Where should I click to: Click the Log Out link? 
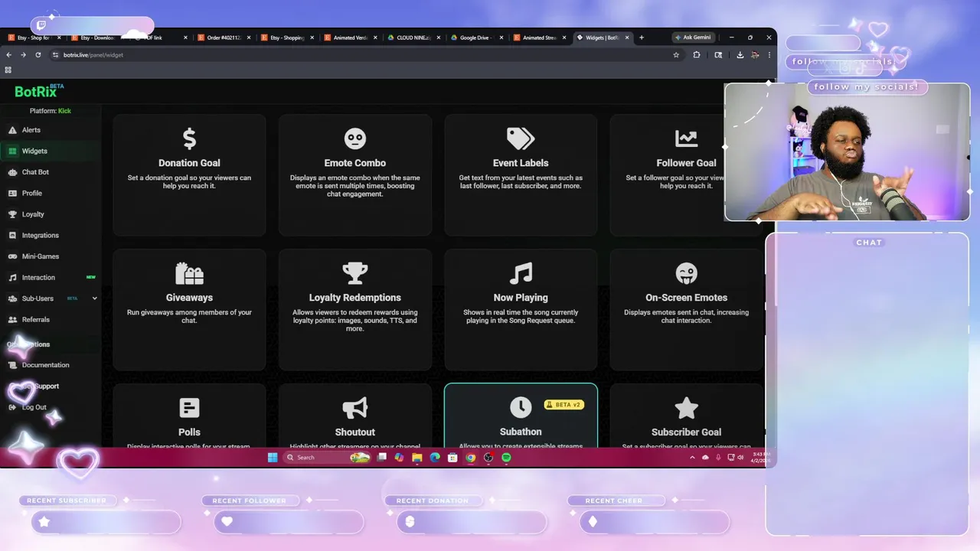(x=34, y=407)
